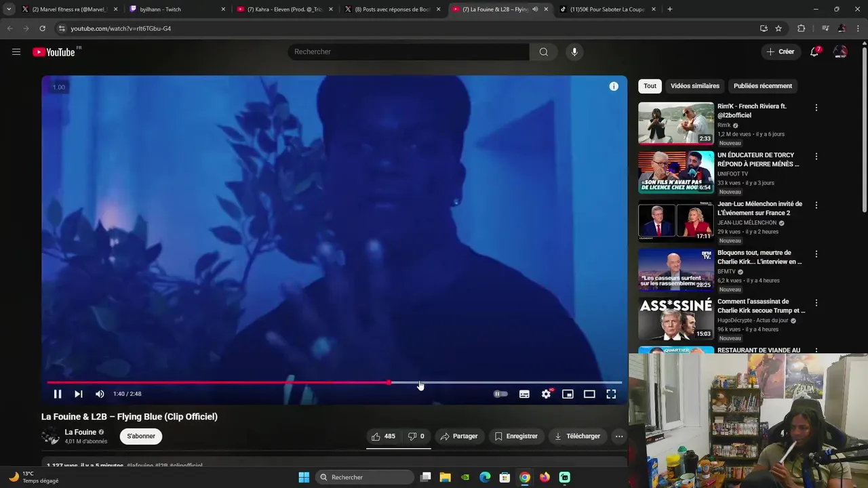Screen dimensions: 868x488
Task: Share the video with Partager
Action: (459, 436)
